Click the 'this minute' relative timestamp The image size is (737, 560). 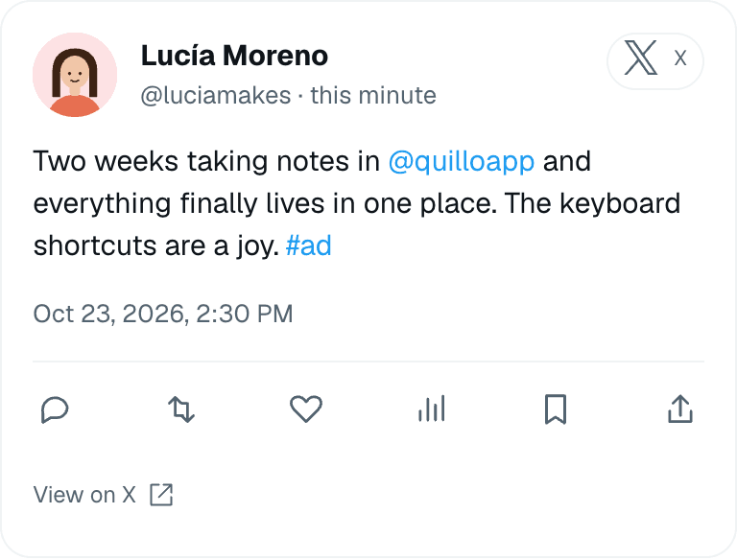pyautogui.click(x=373, y=95)
